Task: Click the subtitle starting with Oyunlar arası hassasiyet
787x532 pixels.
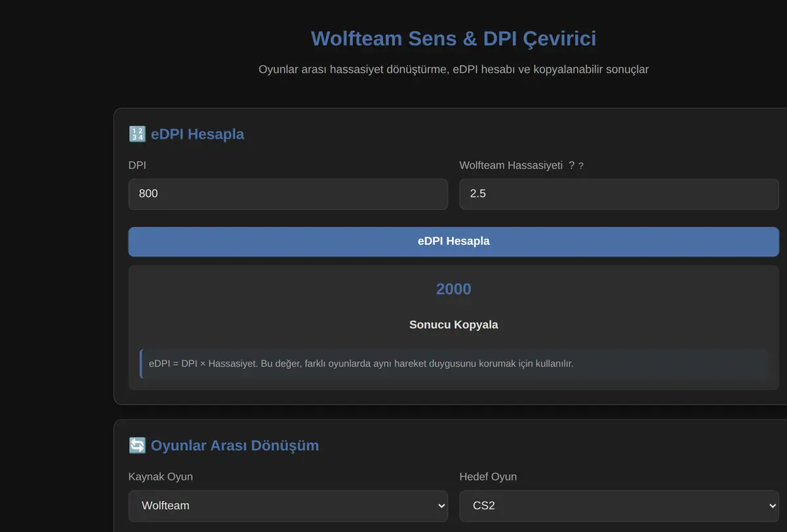Action: coord(453,70)
